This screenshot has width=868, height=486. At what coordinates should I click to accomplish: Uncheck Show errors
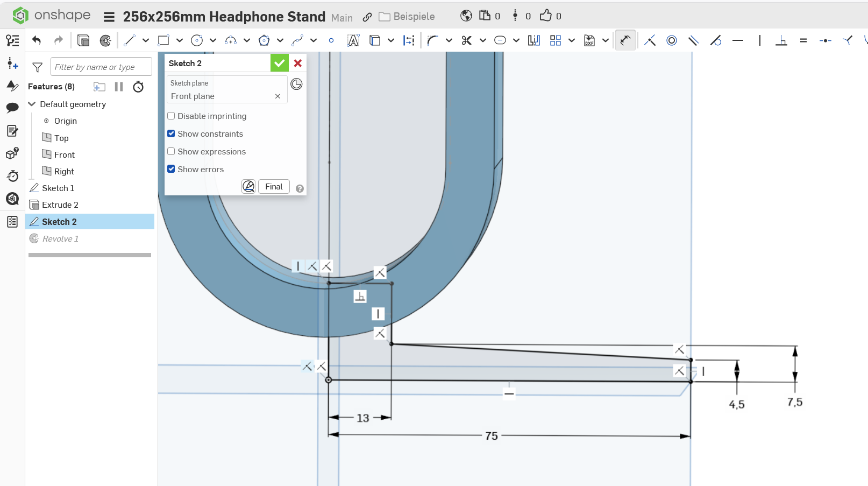(171, 169)
